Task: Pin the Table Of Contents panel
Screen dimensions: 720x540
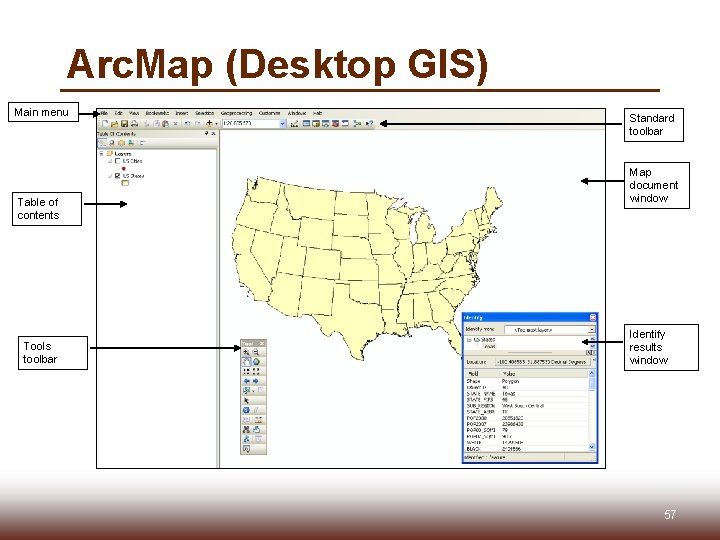Action: point(206,134)
